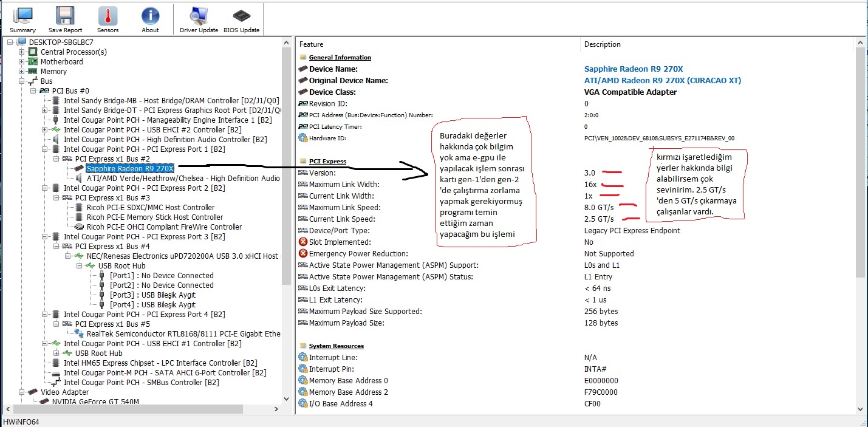
Task: Click the speaker icon beside Cougar Point High Definition Audio Controller
Action: click(x=56, y=139)
